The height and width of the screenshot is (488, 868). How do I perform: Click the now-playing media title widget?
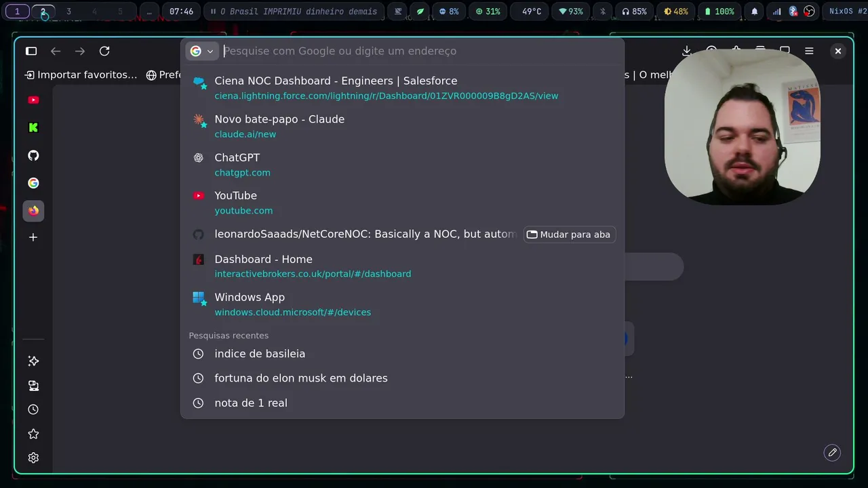tap(294, 12)
